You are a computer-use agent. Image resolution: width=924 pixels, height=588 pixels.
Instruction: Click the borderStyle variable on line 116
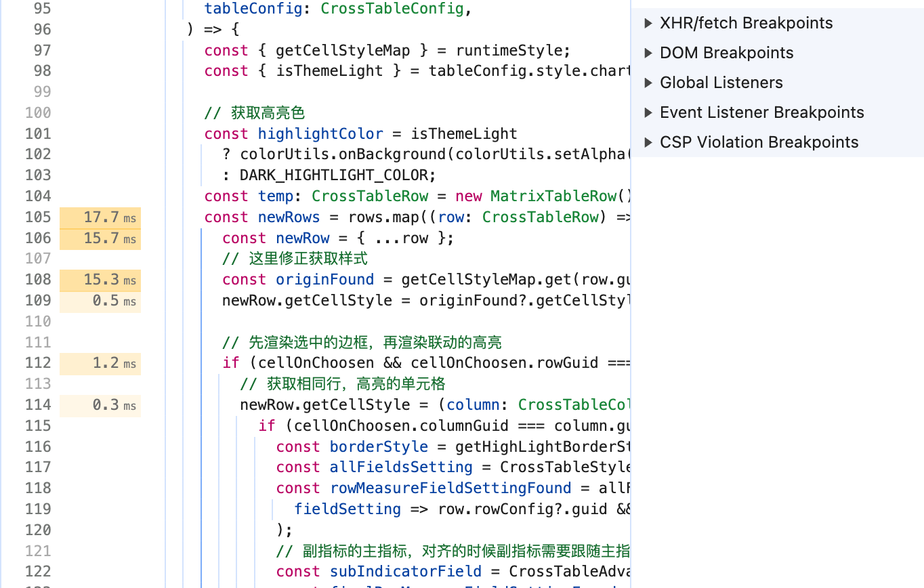point(379,446)
